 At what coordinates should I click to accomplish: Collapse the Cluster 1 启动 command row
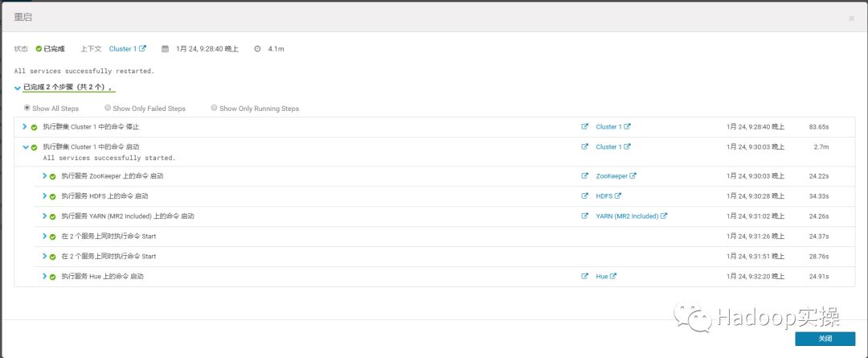coord(25,147)
